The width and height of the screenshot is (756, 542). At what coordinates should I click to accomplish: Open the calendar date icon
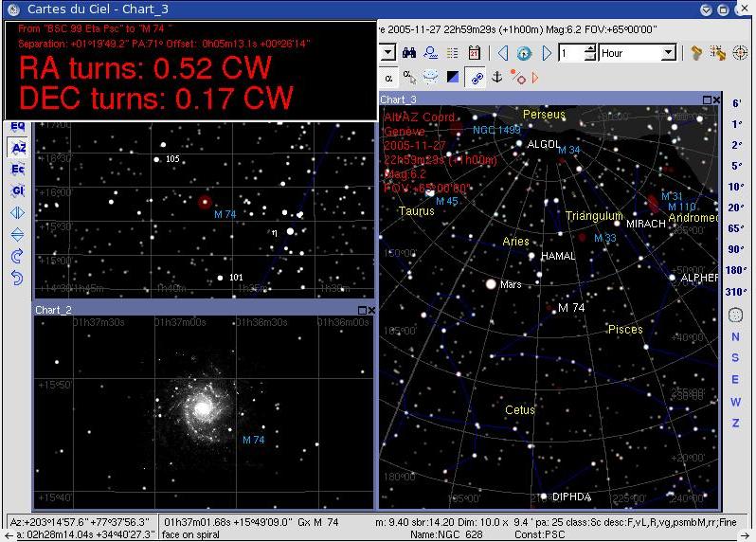tap(474, 52)
